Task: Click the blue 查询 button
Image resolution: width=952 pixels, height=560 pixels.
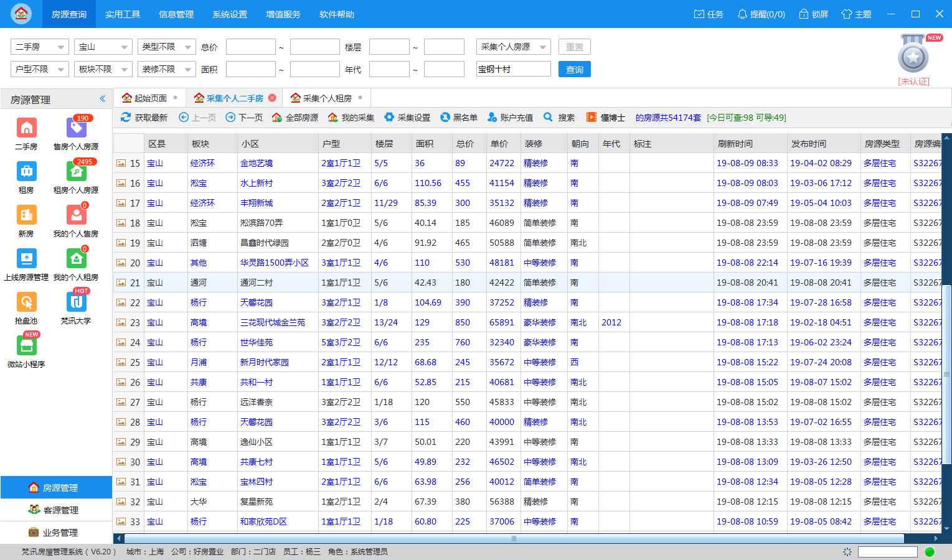Action: pos(575,69)
